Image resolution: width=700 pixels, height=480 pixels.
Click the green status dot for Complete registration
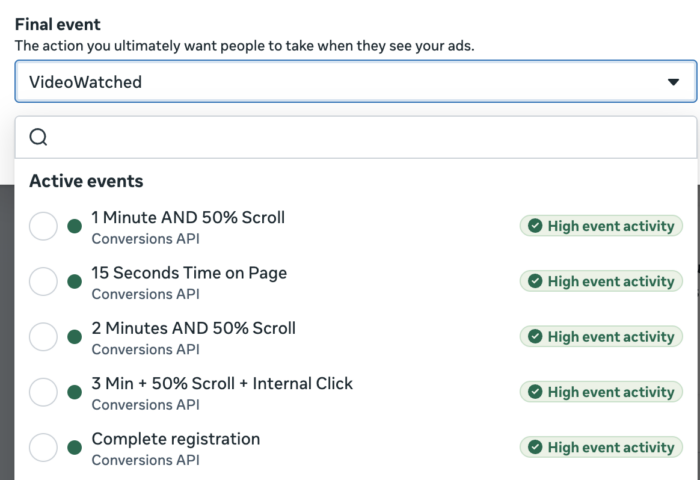pos(75,447)
